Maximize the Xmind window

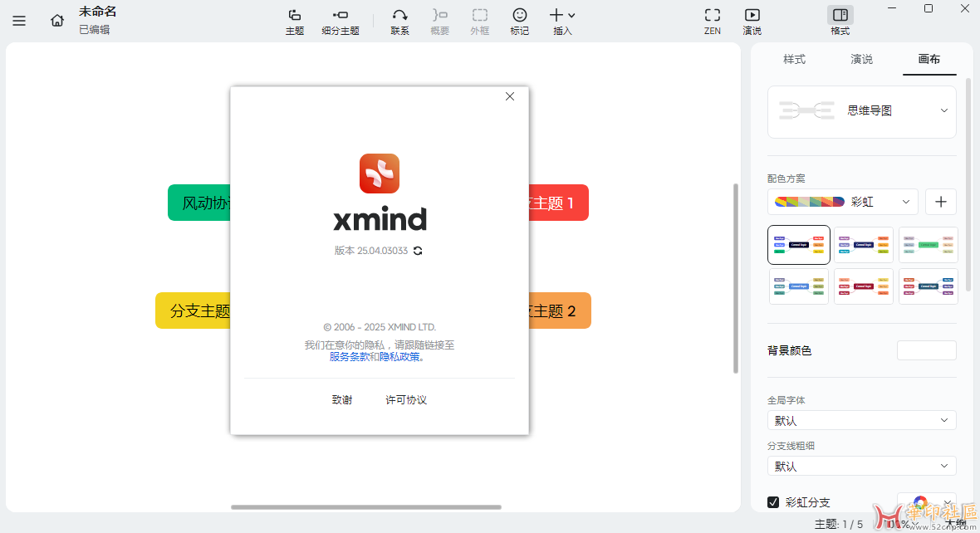coord(929,8)
